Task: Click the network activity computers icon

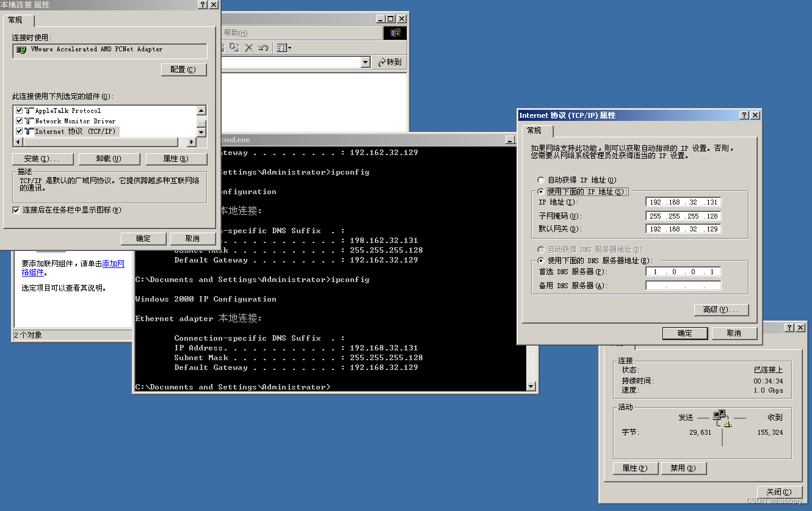Action: pos(722,419)
